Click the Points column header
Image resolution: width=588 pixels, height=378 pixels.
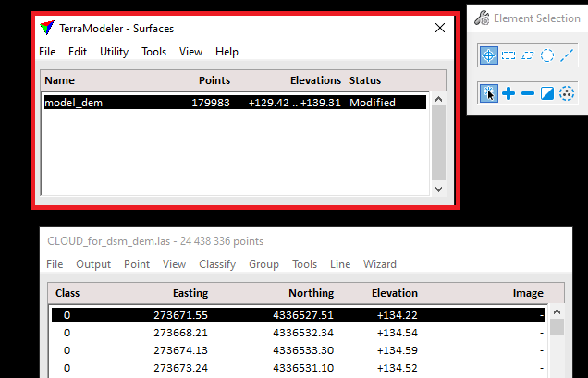[214, 80]
